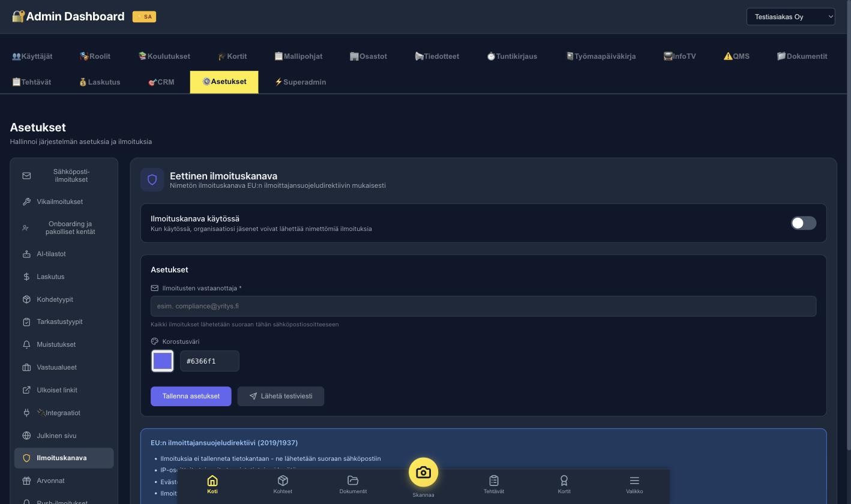This screenshot has height=504, width=851.
Task: Switch to the Käyttäjät tab
Action: pos(32,56)
